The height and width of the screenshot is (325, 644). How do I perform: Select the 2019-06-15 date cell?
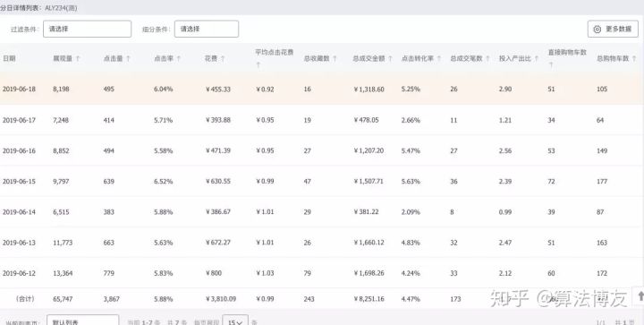pos(19,182)
